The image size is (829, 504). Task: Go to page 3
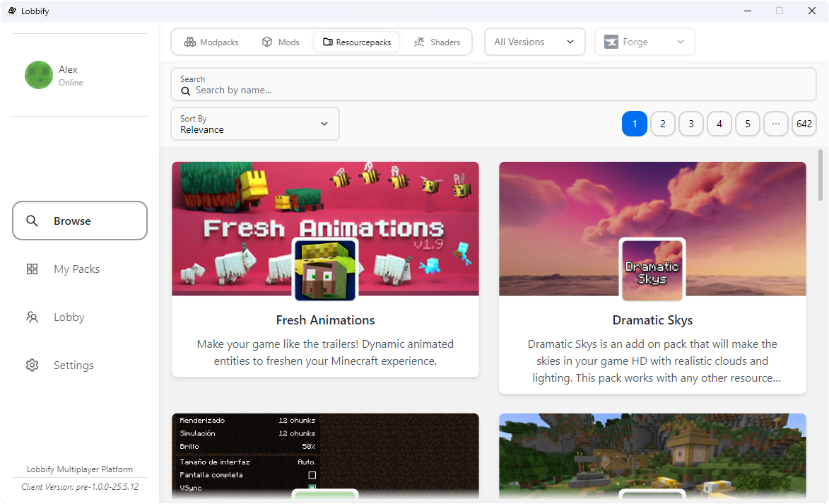691,124
